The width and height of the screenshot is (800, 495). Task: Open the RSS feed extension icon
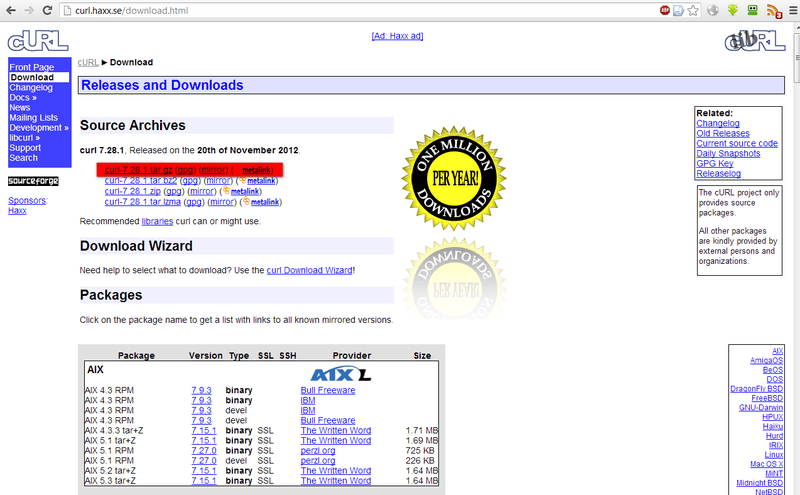click(774, 11)
